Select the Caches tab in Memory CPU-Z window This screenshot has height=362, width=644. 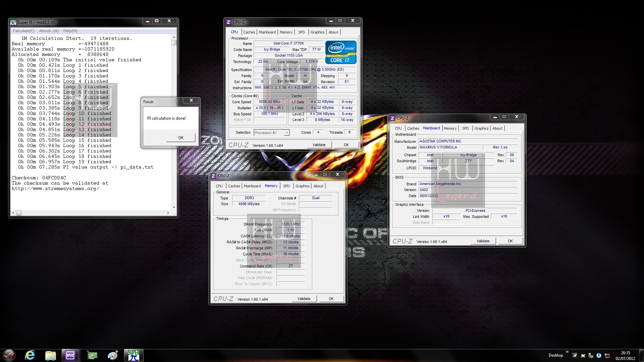pyautogui.click(x=234, y=186)
